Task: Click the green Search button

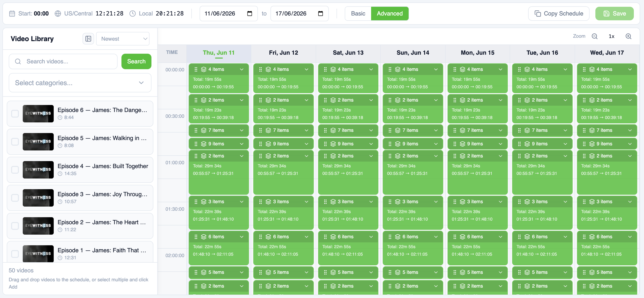Action: (136, 61)
